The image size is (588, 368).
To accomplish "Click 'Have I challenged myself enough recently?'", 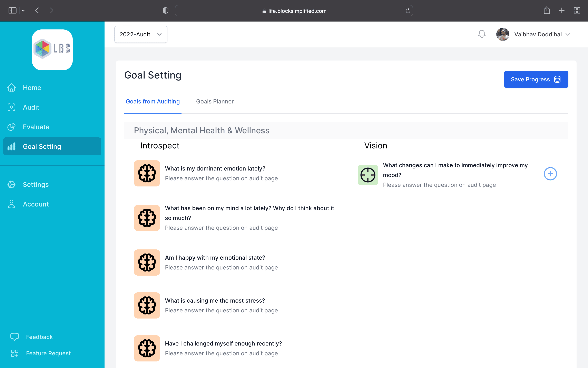I will [223, 343].
